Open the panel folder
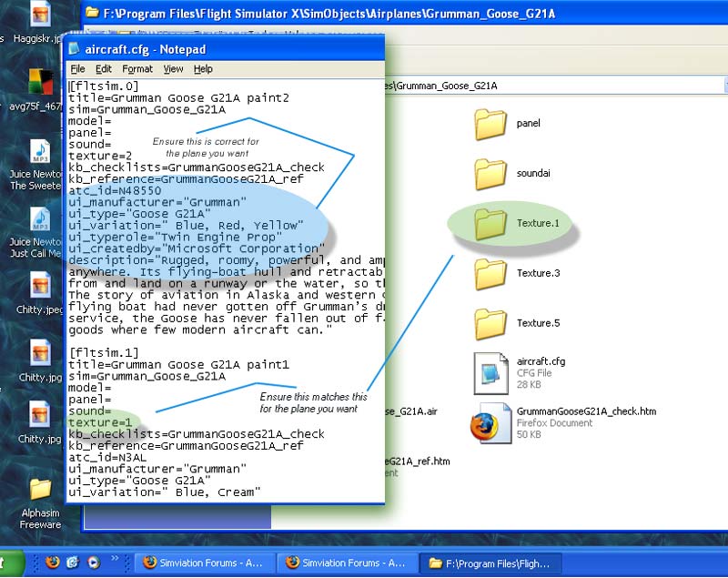This screenshot has width=728, height=578. coord(490,123)
